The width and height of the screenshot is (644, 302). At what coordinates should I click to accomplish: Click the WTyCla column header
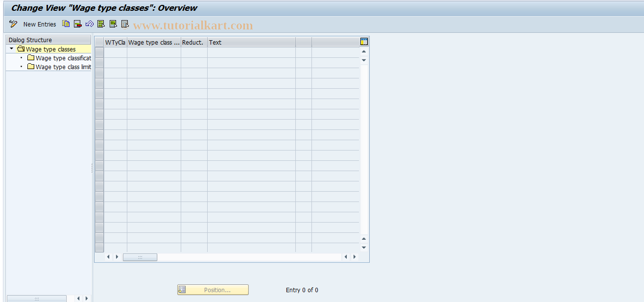point(116,42)
